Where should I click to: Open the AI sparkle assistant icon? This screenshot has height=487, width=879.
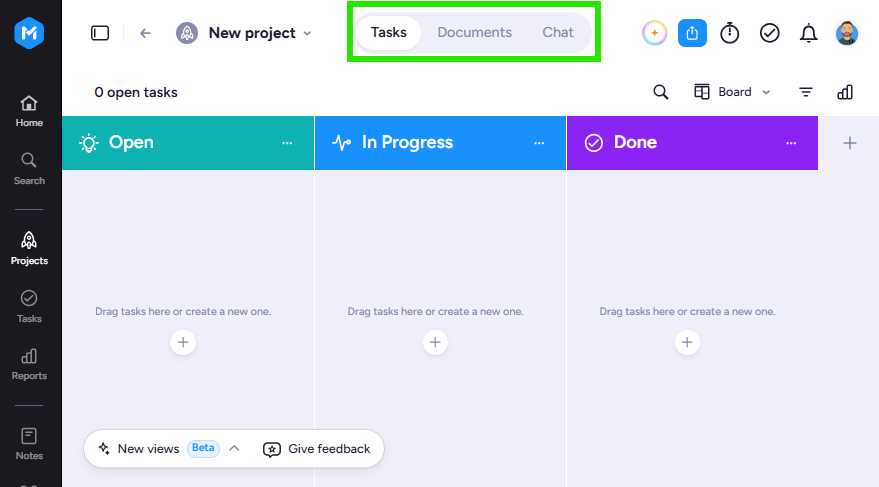click(x=654, y=33)
